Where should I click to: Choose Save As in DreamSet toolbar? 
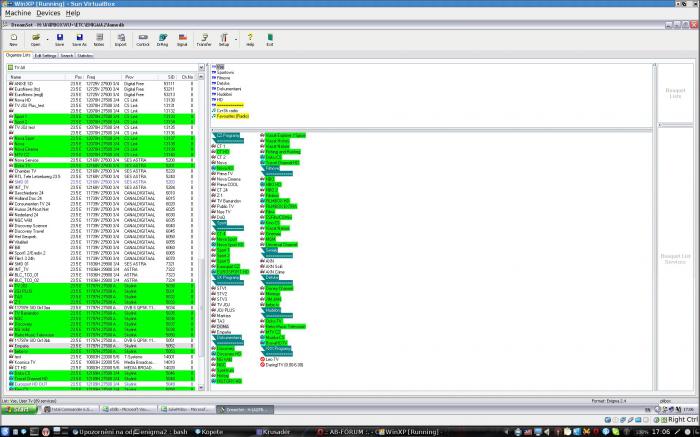click(x=79, y=40)
